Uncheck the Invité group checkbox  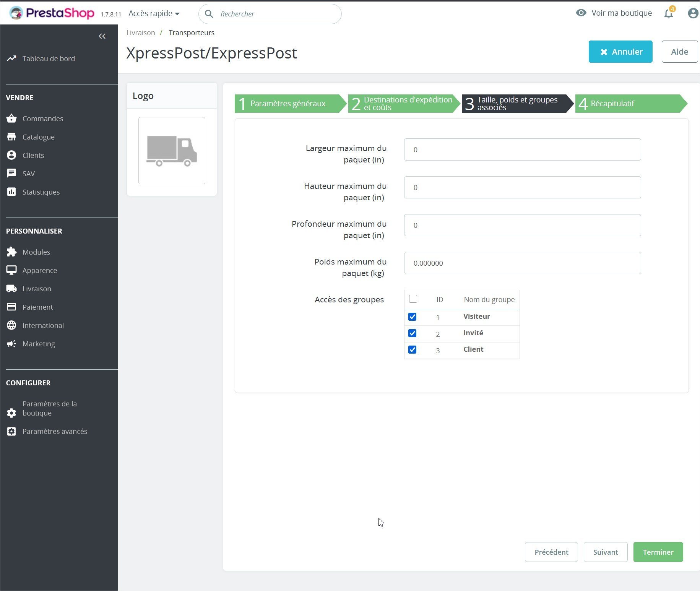click(x=413, y=333)
